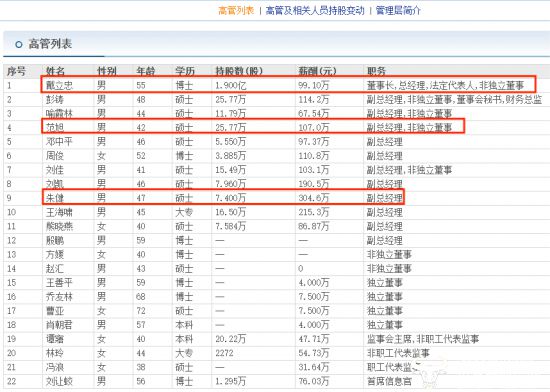
Task: Click the position cell containing 董事会秘书,财务总监
Action: (x=454, y=100)
